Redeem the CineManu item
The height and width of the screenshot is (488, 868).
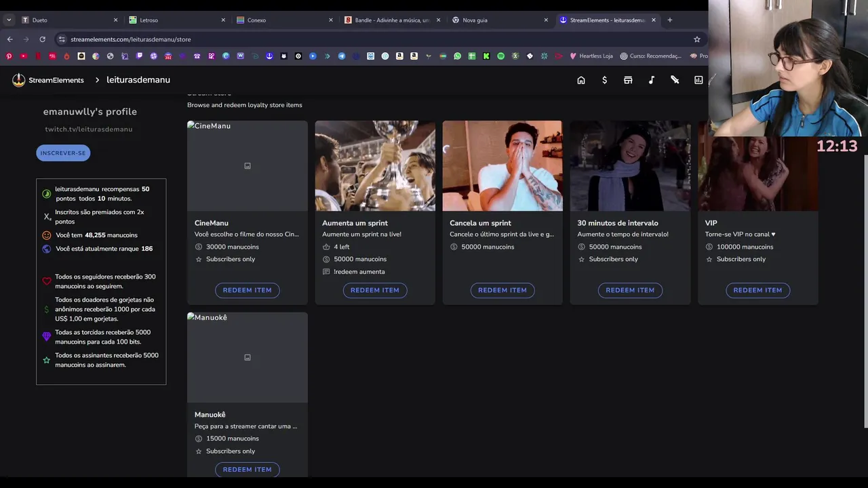tap(247, 290)
